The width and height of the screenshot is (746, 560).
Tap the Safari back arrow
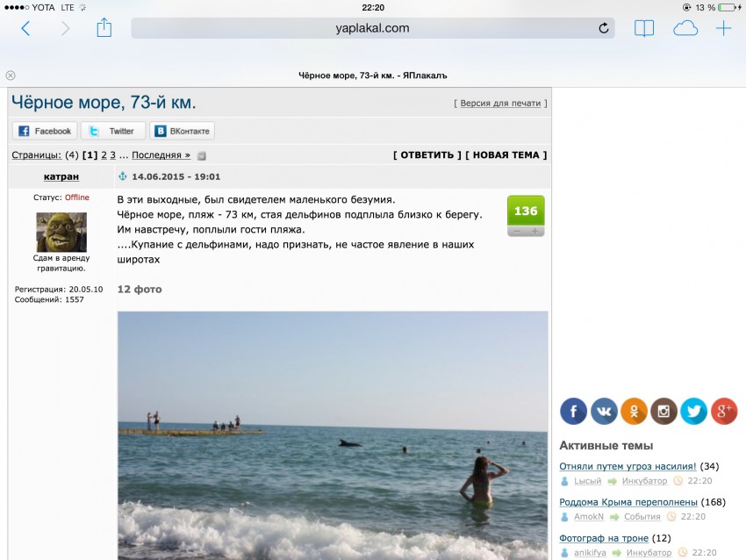(25, 29)
